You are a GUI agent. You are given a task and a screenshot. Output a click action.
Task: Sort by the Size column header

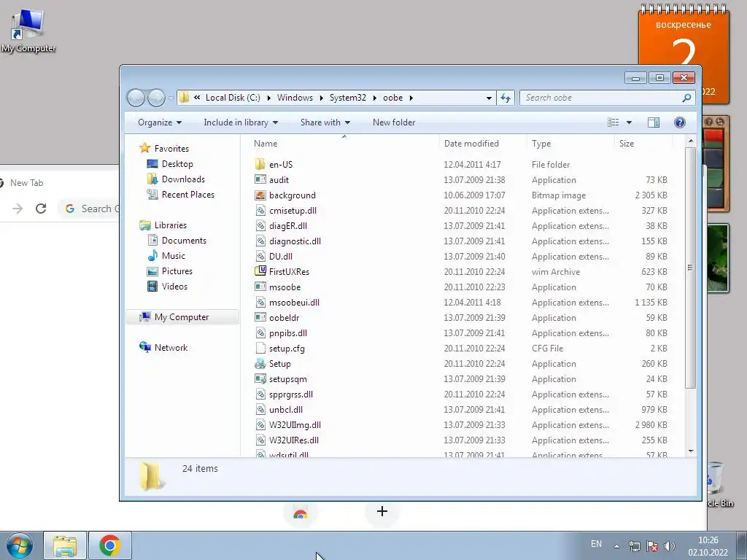click(643, 144)
